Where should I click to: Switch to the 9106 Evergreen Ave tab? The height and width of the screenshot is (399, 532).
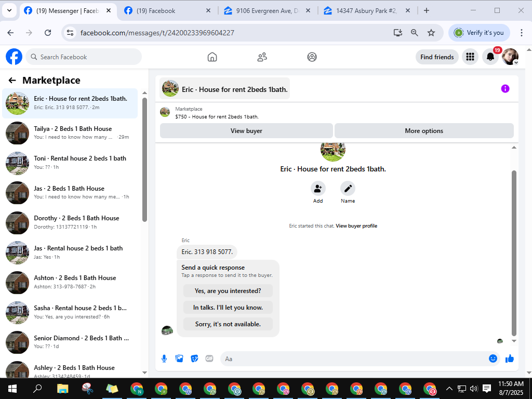pyautogui.click(x=268, y=11)
